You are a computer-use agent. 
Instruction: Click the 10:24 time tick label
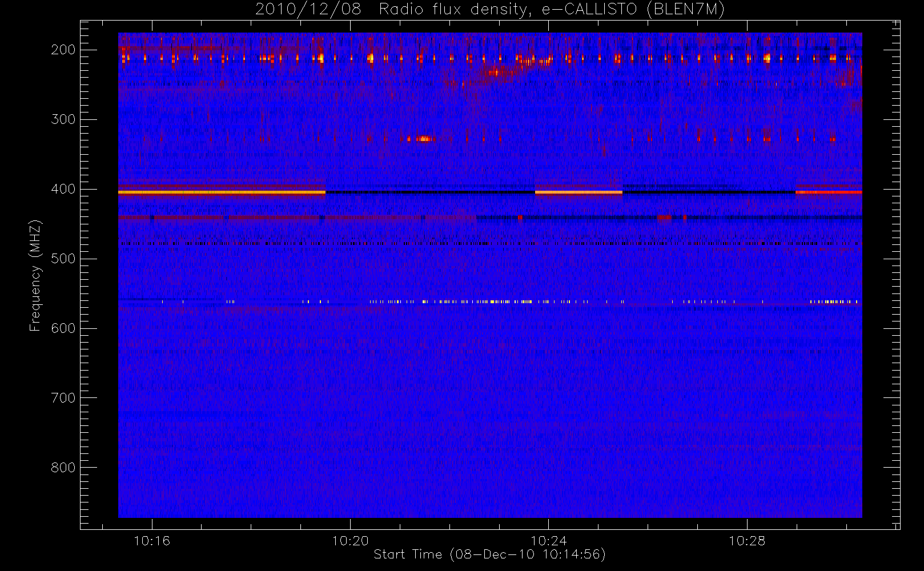(x=549, y=541)
